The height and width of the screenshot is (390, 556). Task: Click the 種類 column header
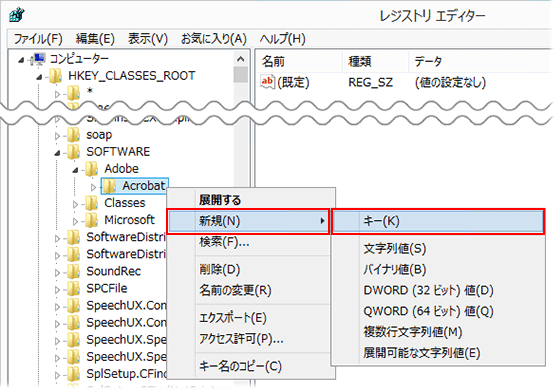[375, 62]
